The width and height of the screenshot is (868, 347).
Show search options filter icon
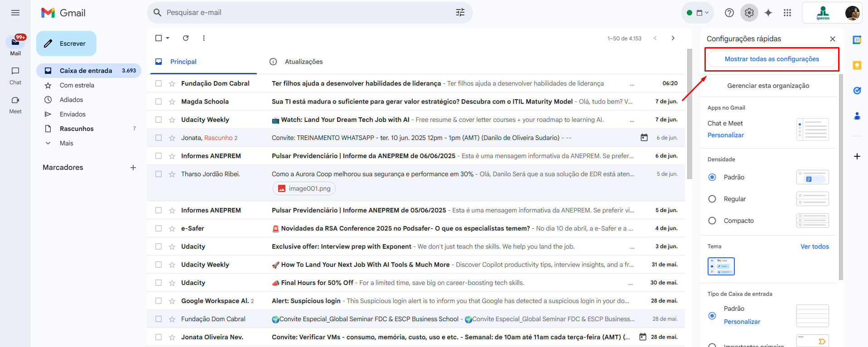[x=460, y=13]
